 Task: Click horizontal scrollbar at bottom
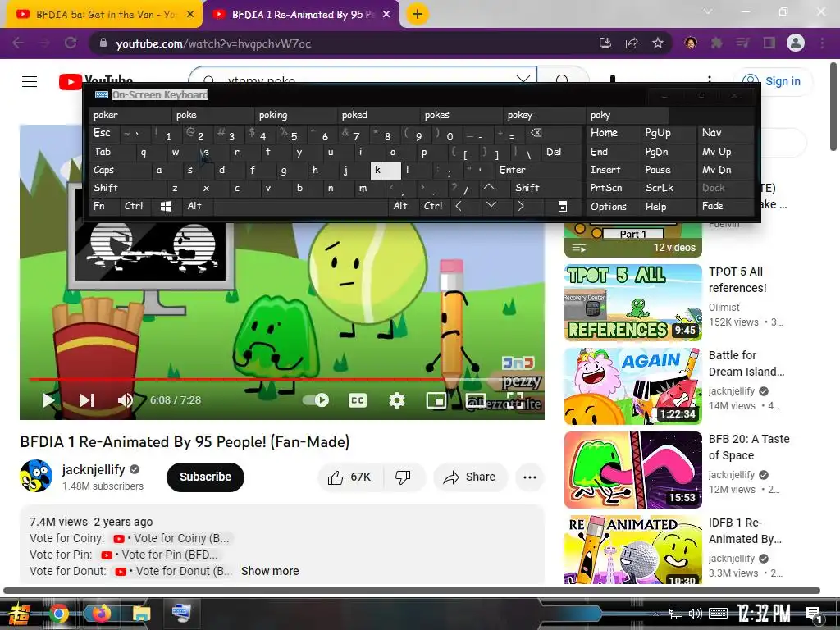point(412,591)
